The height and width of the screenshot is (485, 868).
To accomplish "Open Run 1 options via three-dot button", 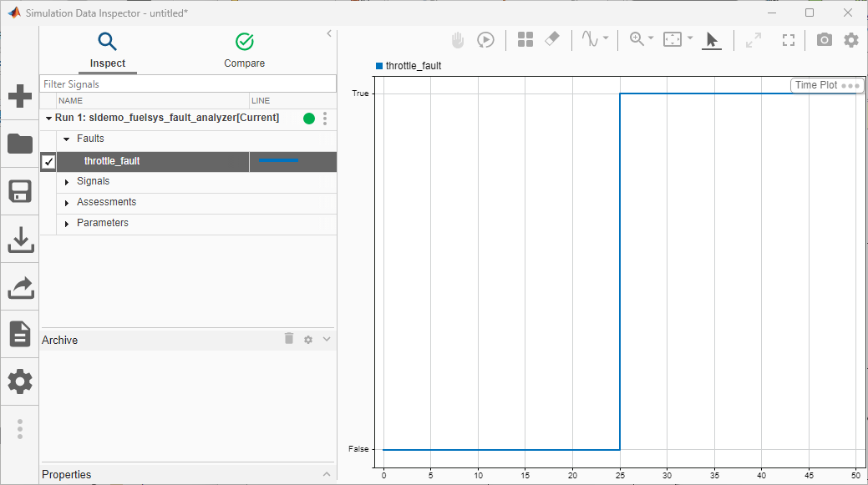I will pyautogui.click(x=325, y=118).
